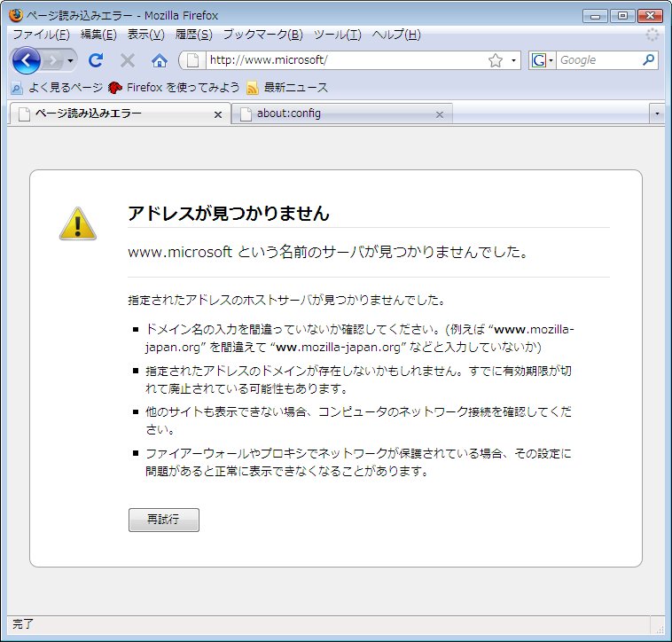The height and width of the screenshot is (642, 672).
Task: Click the 完了 status bar text
Action: 22,623
